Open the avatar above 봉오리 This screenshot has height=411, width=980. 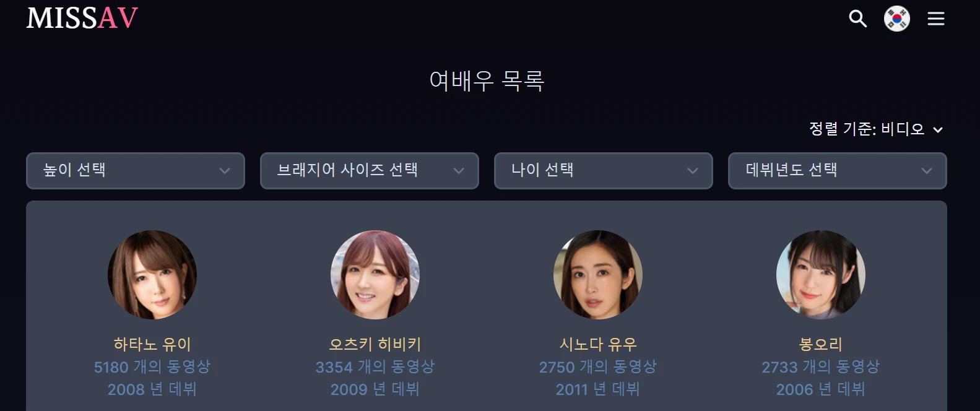click(821, 275)
